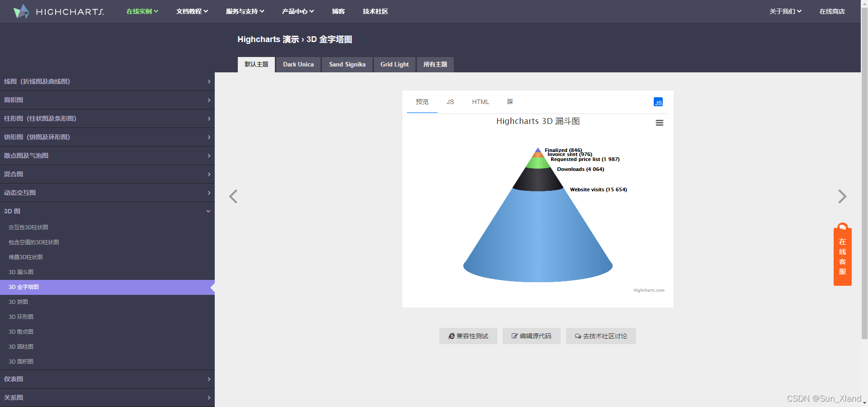The image size is (868, 407).
Task: Click the blue Website visits pyramid segment
Action: (x=538, y=235)
